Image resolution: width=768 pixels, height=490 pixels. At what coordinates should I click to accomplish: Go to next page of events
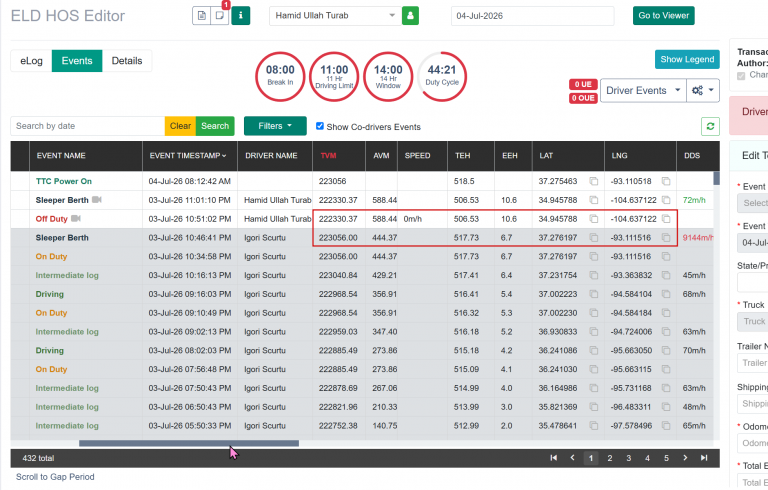click(685, 458)
